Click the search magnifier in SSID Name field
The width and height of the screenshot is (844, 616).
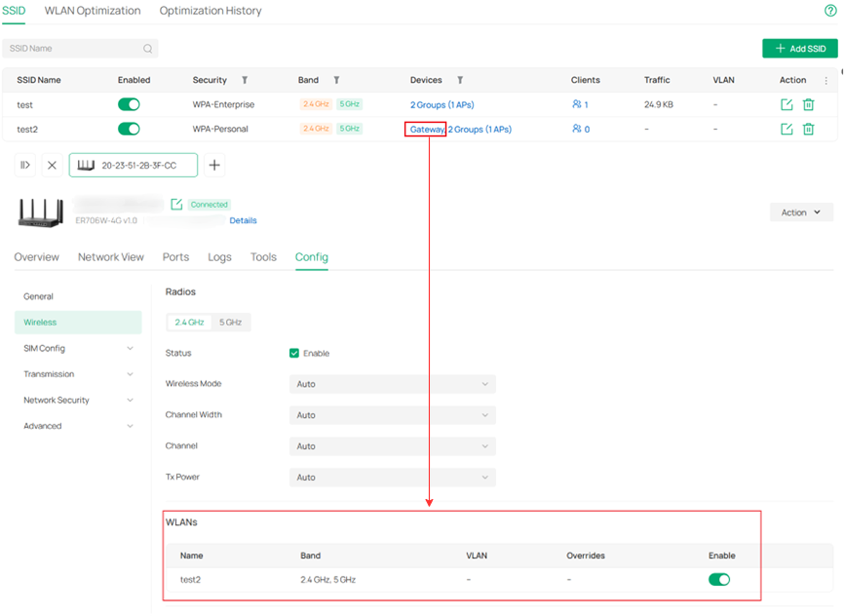[x=148, y=49]
